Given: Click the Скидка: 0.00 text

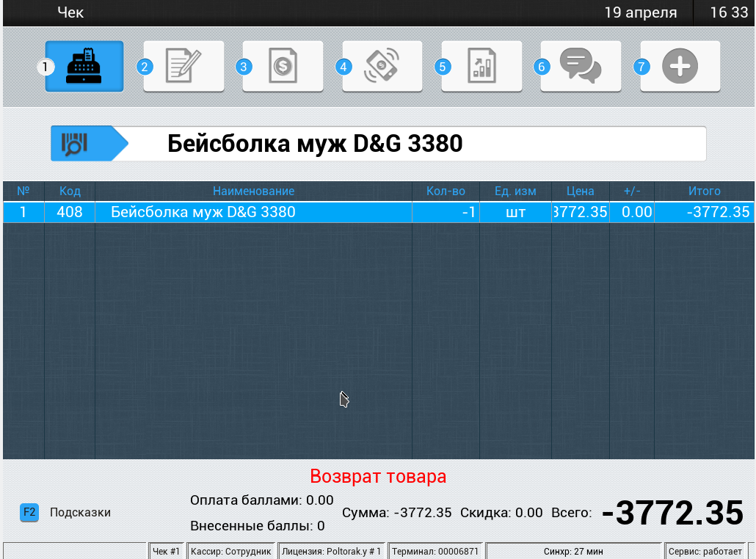Looking at the screenshot, I should 501,513.
